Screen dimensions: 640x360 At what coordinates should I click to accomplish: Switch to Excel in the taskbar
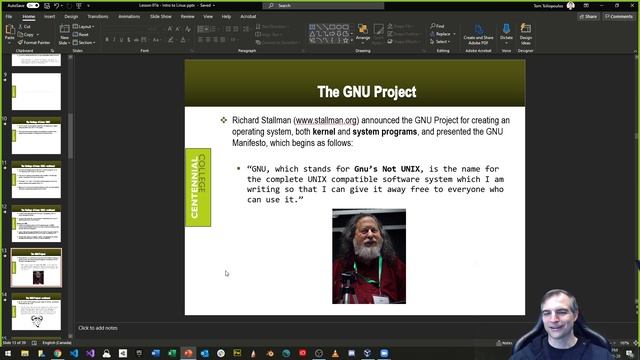[x=172, y=353]
